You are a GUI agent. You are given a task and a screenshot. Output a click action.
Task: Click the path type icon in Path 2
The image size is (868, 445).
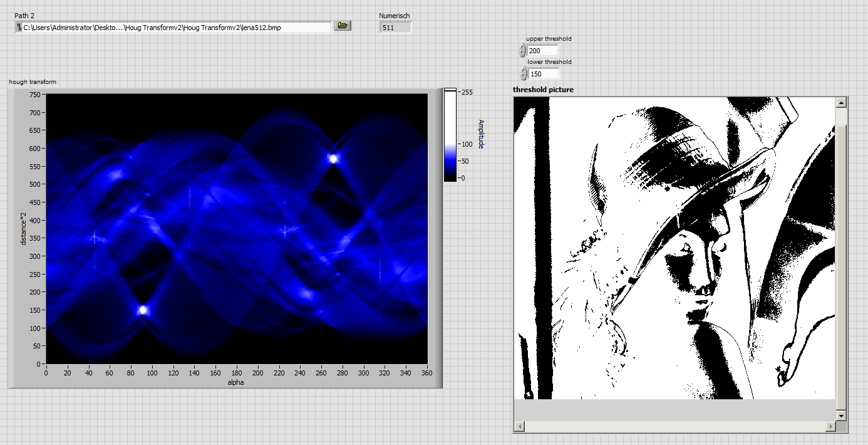[19, 28]
